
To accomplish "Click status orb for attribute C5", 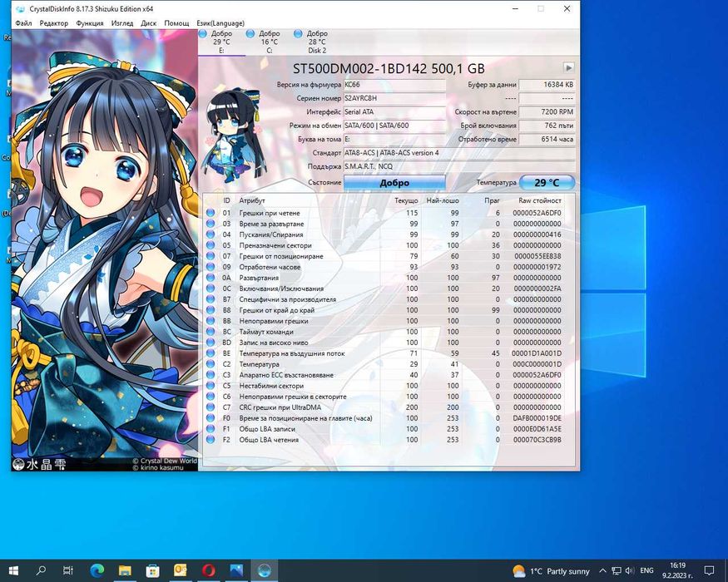I will (210, 386).
